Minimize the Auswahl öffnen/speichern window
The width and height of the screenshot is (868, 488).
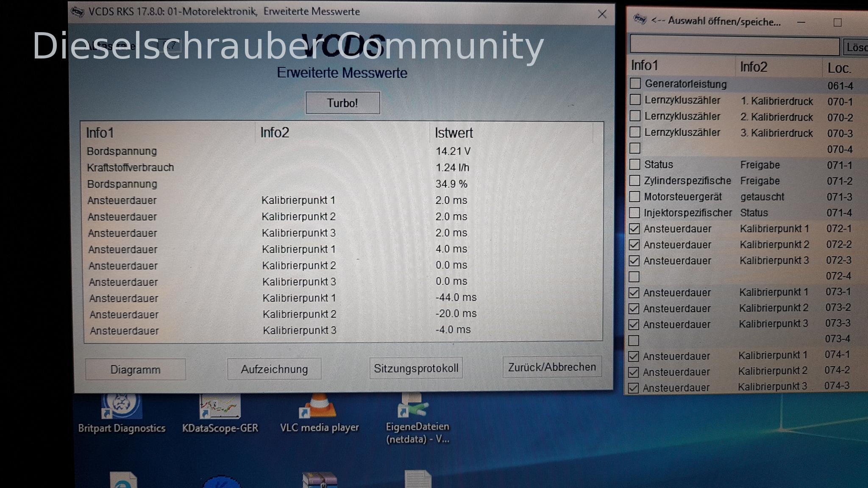coord(801,22)
